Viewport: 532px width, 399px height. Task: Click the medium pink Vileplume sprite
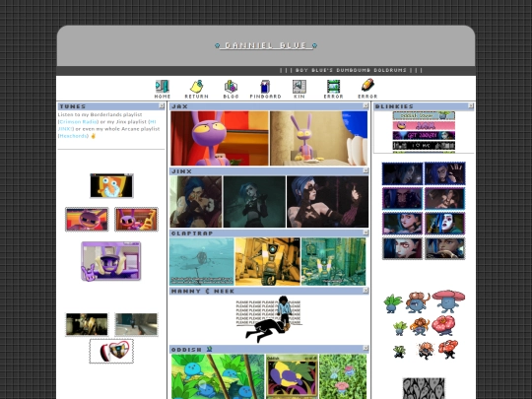(x=444, y=325)
